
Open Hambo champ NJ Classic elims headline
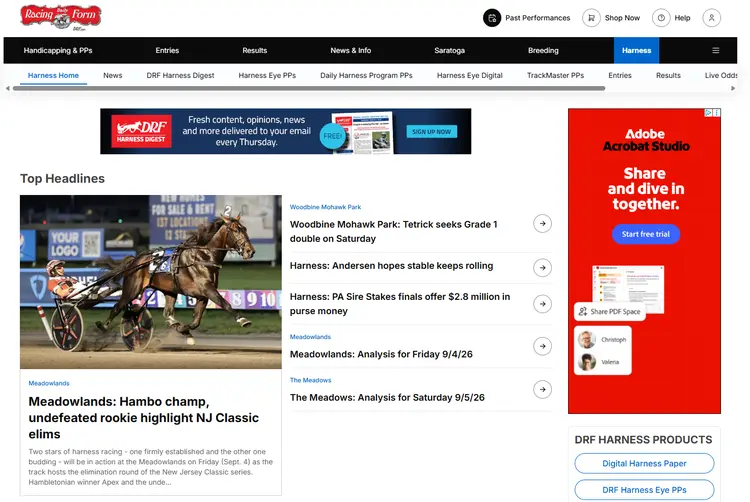click(143, 418)
